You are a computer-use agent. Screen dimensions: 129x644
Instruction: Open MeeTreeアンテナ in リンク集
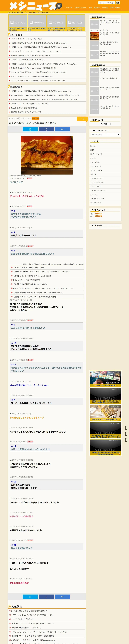(96, 154)
